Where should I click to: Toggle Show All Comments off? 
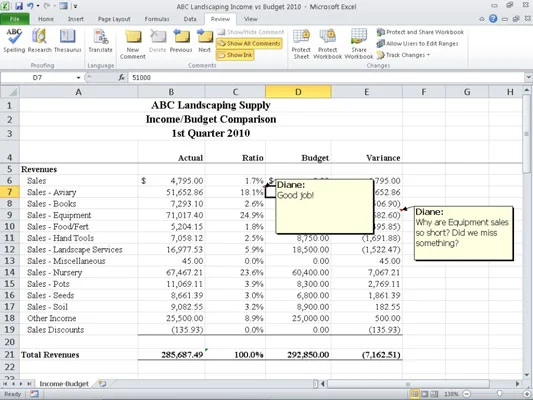tap(249, 44)
